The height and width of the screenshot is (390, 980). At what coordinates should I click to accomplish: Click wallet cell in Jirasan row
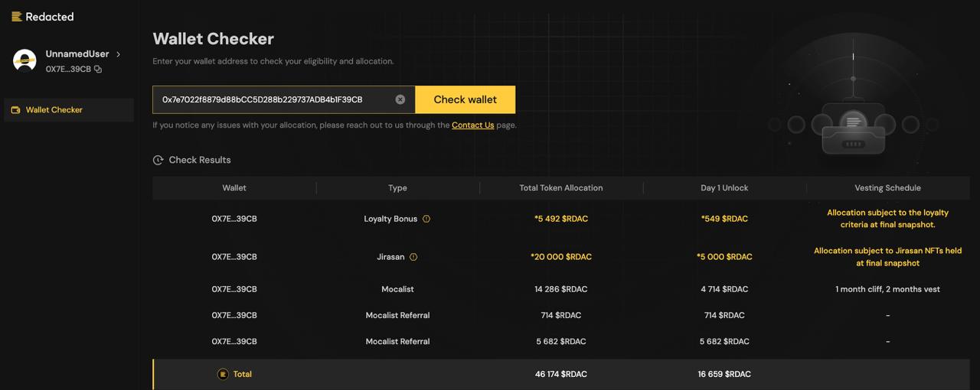click(234, 257)
